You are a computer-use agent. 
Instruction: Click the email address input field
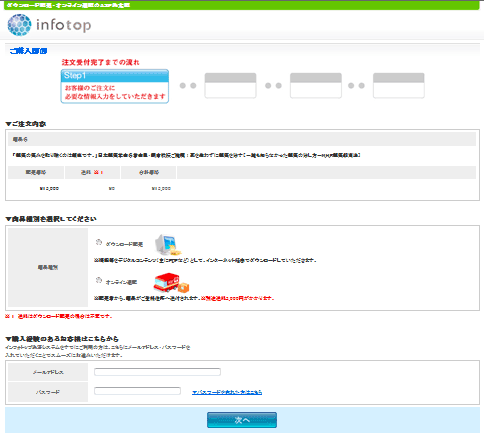[x=157, y=372]
